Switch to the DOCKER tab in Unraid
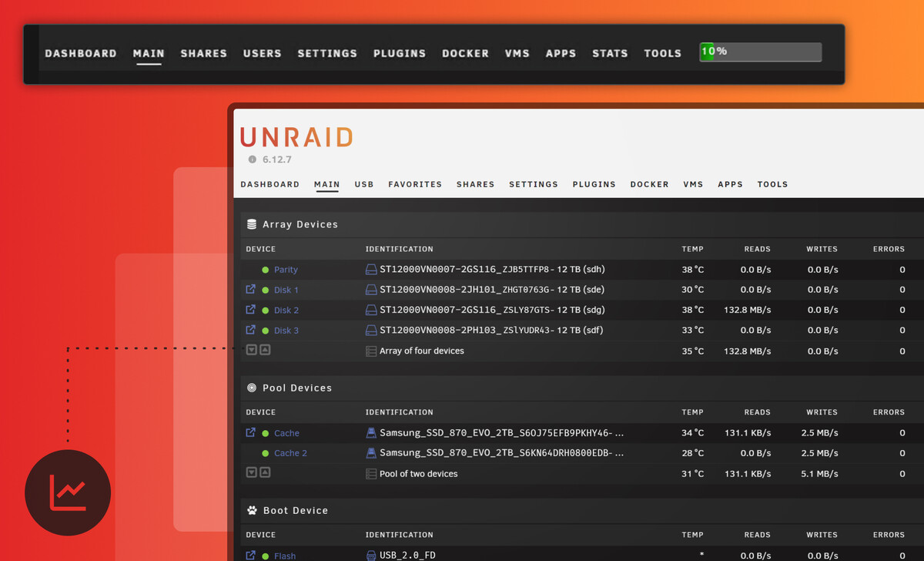This screenshot has width=924, height=561. click(649, 184)
